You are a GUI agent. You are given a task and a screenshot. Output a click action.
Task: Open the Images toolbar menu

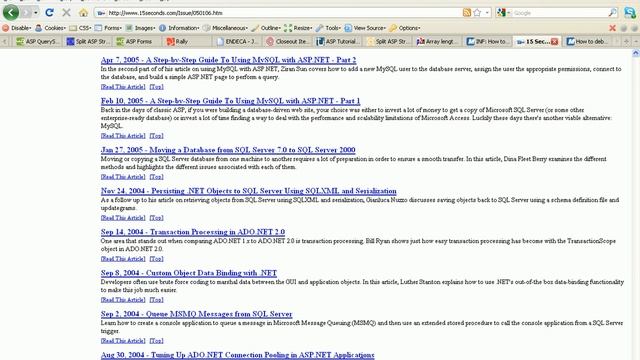(140, 28)
